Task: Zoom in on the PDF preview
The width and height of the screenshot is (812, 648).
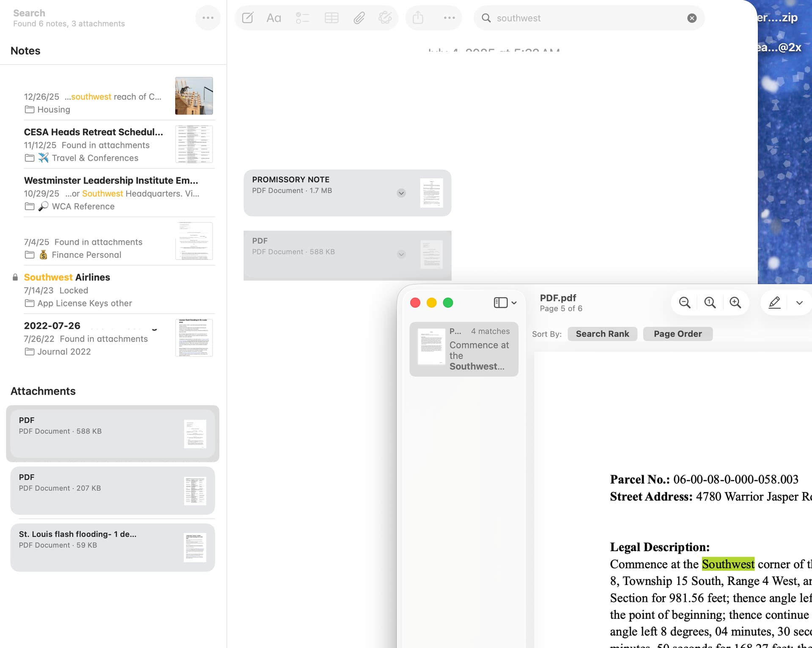Action: click(x=735, y=303)
